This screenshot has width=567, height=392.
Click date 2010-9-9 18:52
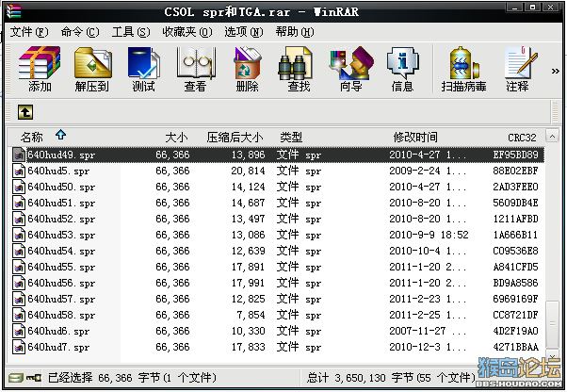pyautogui.click(x=429, y=235)
